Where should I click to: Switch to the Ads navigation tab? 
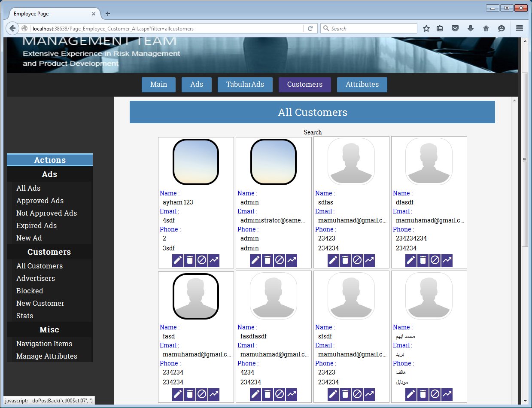tap(197, 85)
